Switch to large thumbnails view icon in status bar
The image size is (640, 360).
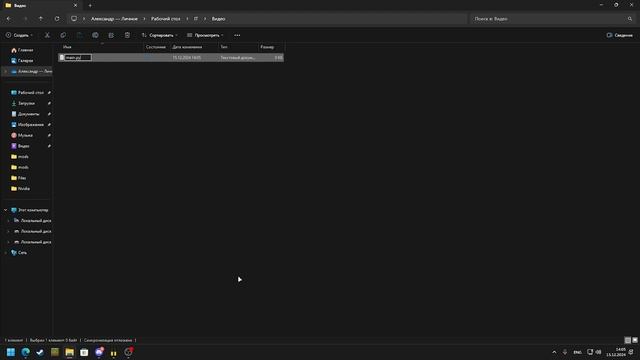[x=635, y=340]
